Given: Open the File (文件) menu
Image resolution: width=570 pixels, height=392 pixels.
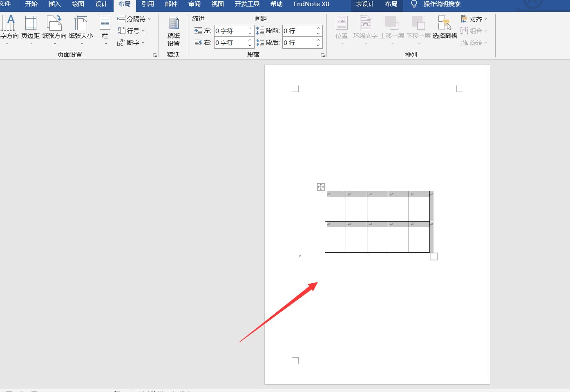Looking at the screenshot, I should 5,4.
